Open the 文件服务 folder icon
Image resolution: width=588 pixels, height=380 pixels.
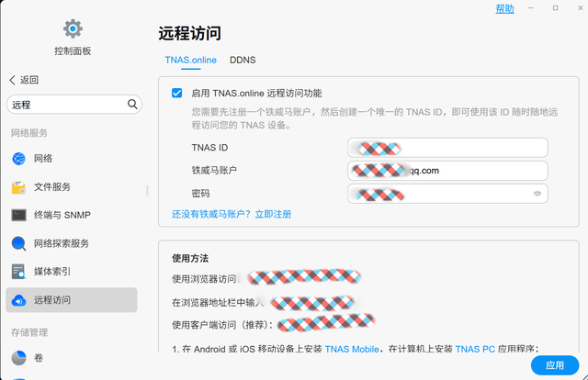point(18,187)
